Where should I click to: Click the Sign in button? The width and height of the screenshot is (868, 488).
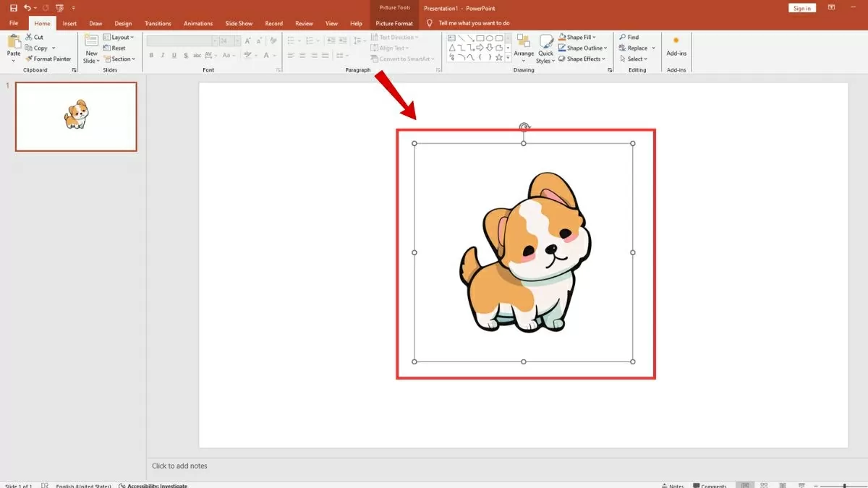point(802,8)
